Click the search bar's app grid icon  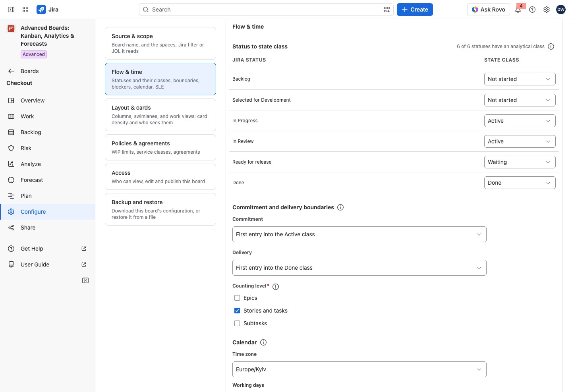click(x=387, y=10)
